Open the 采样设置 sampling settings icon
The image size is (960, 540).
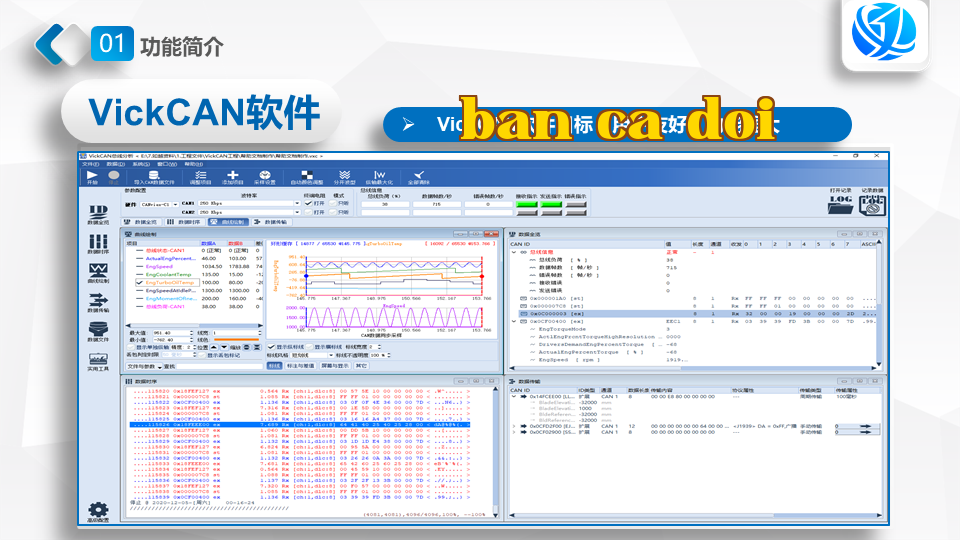point(264,175)
